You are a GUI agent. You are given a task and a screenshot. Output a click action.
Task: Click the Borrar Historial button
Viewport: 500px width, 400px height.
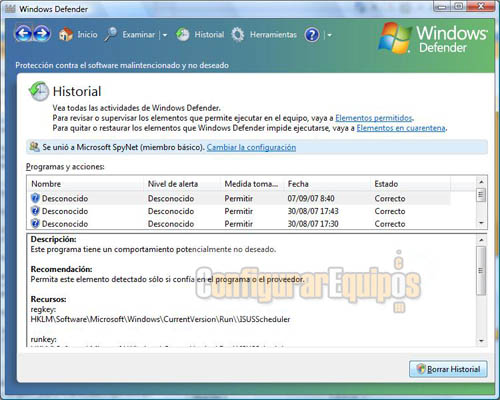448,369
